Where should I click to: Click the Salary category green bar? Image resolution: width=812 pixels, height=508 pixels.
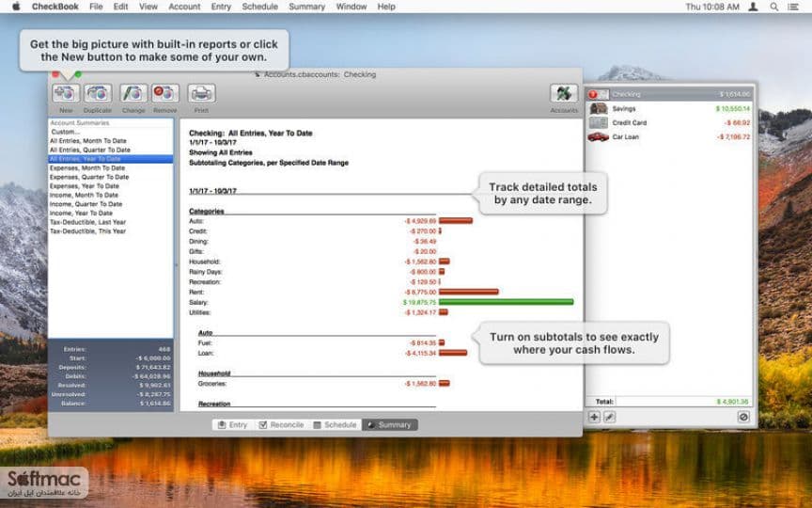pos(506,302)
